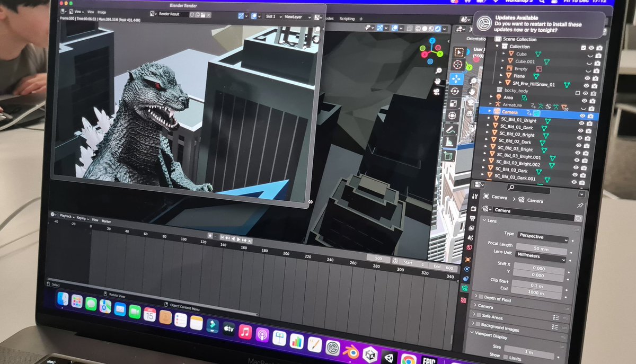Viewport: 636px width, 364px height.
Task: Open Epic Games Launcher from the Dock
Action: pyautogui.click(x=429, y=360)
